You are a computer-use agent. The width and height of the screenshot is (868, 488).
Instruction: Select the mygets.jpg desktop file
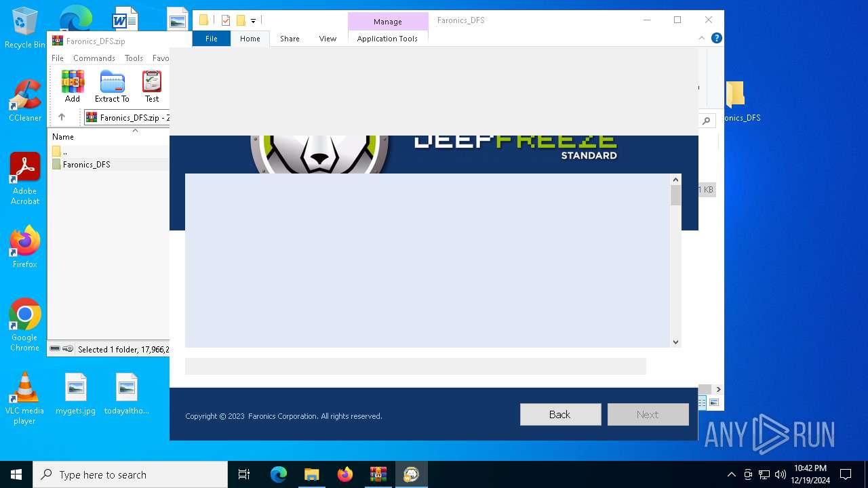76,394
